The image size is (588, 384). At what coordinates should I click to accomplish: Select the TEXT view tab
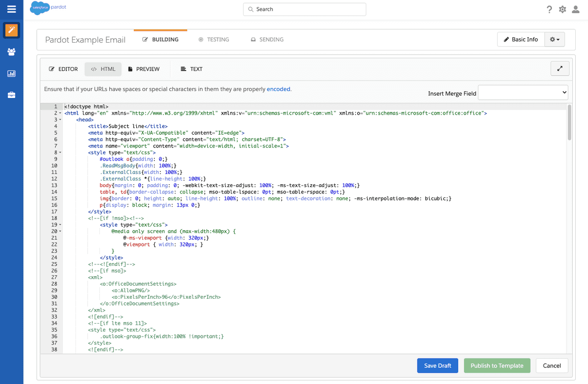click(191, 69)
